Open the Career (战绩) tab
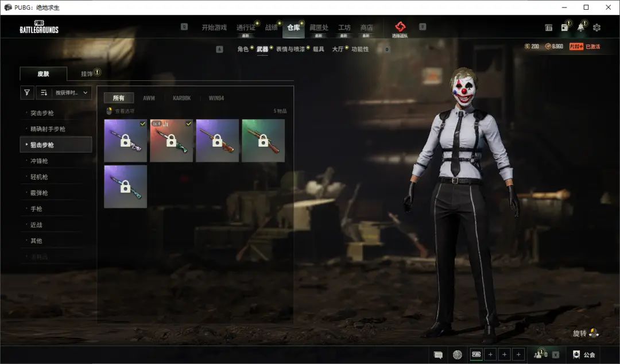This screenshot has height=364, width=620. (x=271, y=28)
